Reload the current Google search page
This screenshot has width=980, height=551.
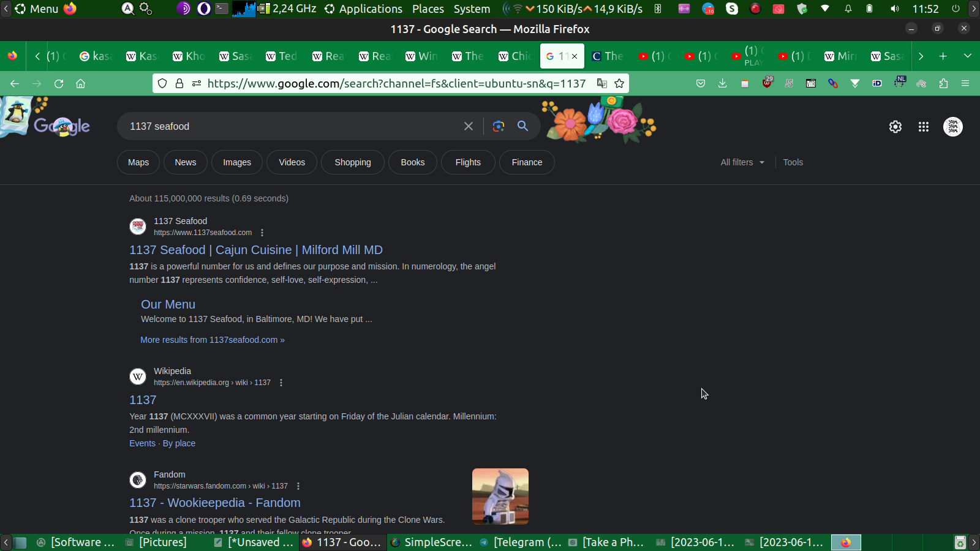coord(59,83)
